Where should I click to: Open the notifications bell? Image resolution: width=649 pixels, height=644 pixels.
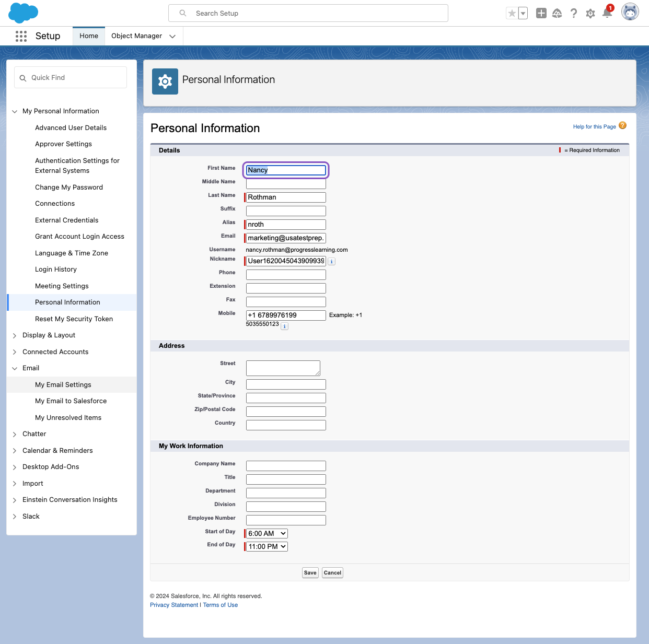607,13
